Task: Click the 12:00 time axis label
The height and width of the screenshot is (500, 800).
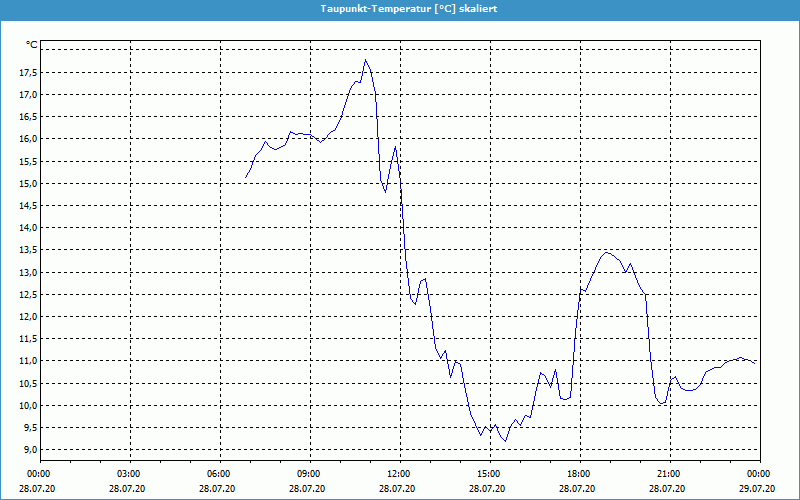Action: tap(400, 474)
